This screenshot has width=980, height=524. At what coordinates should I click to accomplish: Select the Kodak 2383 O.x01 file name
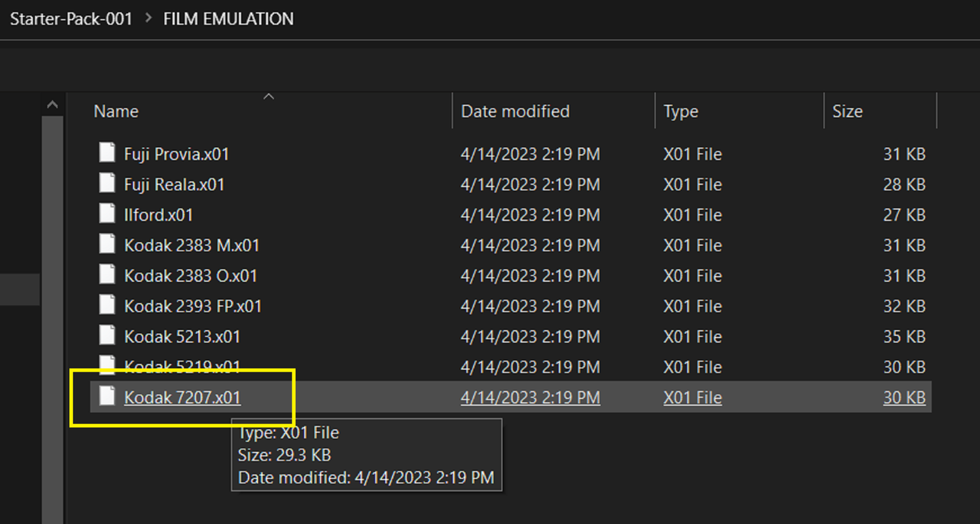click(191, 276)
